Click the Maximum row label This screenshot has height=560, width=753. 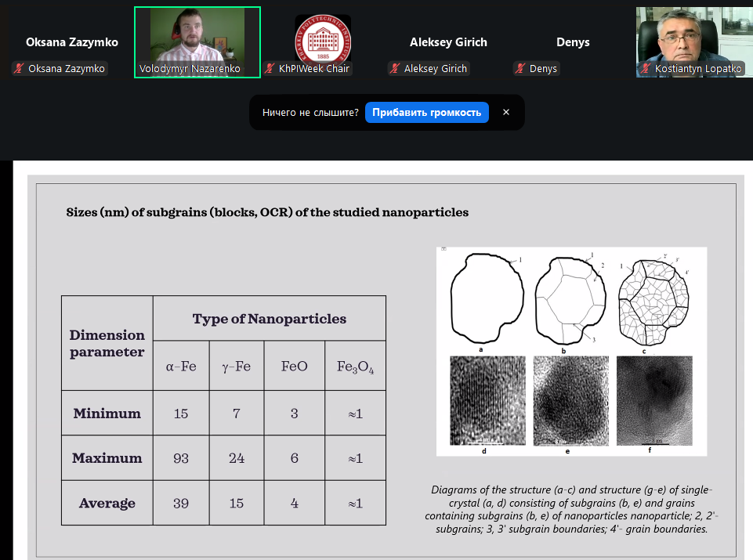click(x=107, y=458)
